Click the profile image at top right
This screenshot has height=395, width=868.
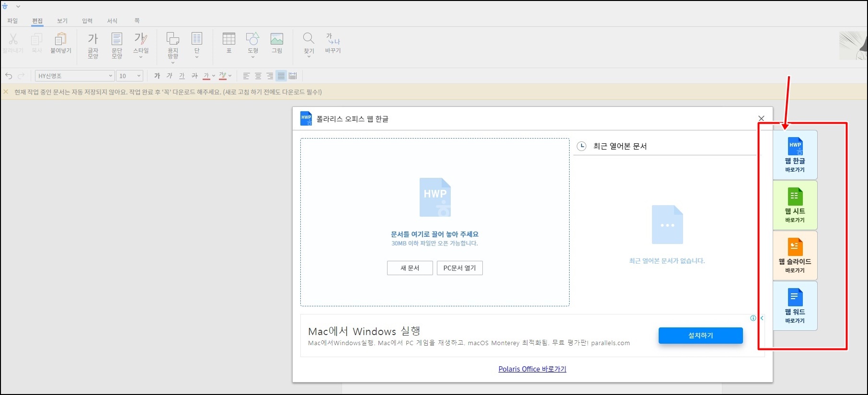pos(853,46)
